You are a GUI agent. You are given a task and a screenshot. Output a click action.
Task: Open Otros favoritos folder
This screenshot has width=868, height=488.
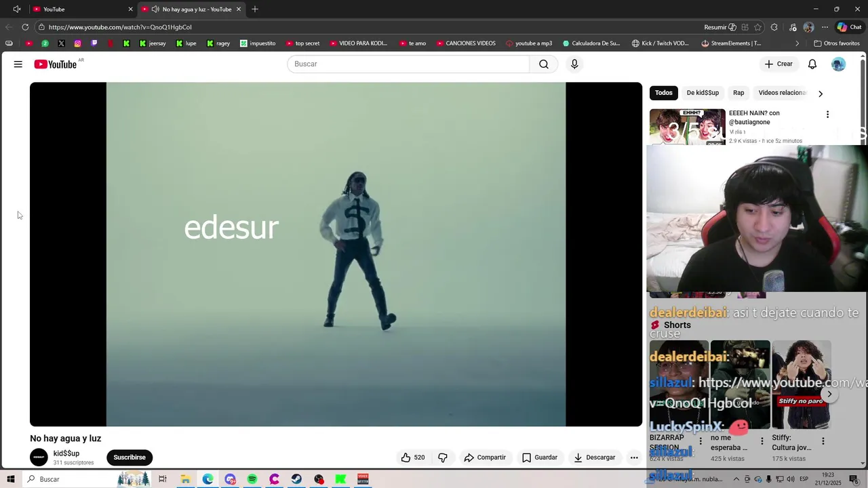837,43
